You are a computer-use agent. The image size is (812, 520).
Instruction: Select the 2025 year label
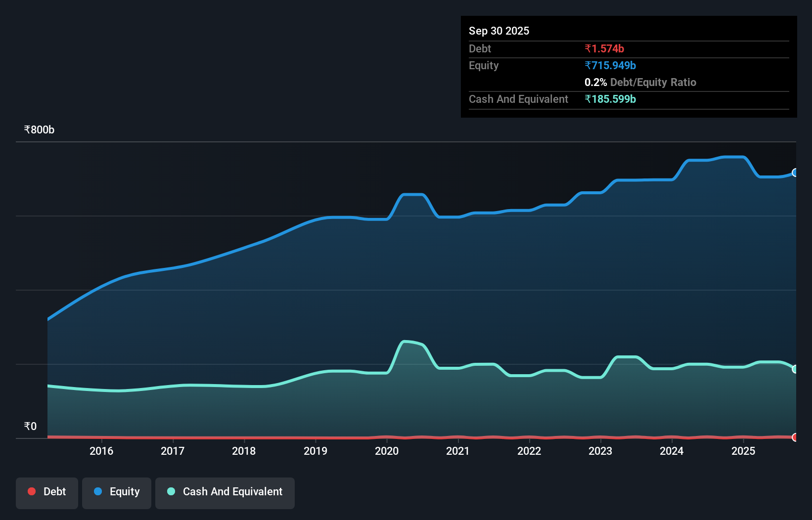point(744,451)
